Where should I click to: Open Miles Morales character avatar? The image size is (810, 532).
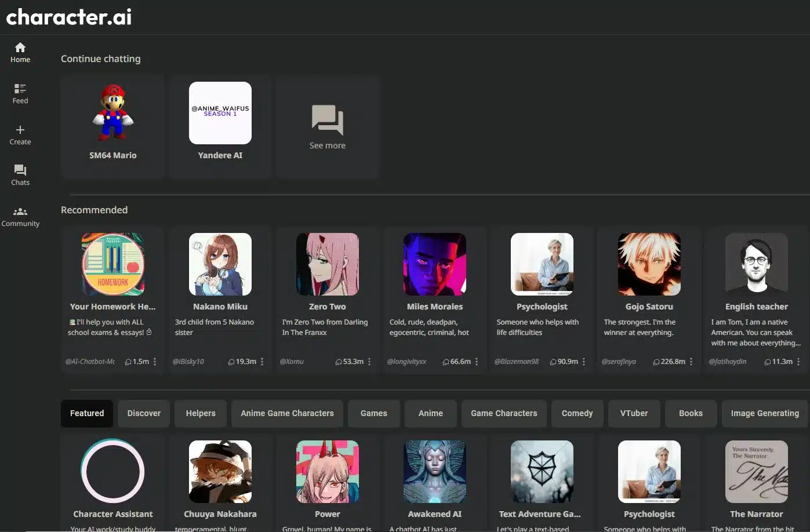pos(435,264)
